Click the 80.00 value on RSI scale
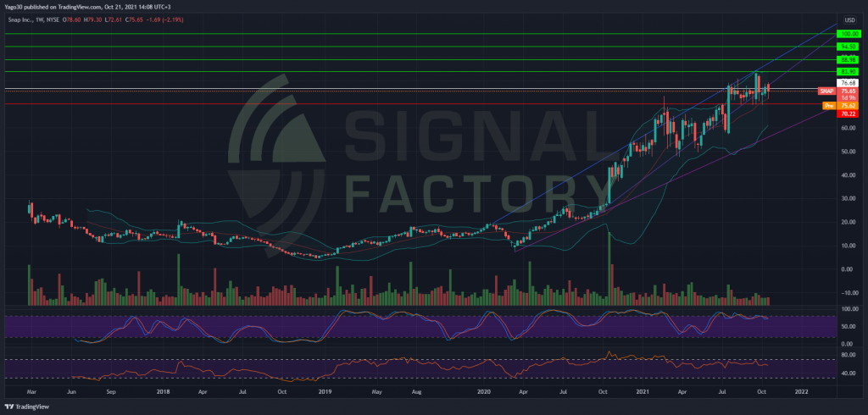This screenshot has height=415, width=868. tap(849, 354)
